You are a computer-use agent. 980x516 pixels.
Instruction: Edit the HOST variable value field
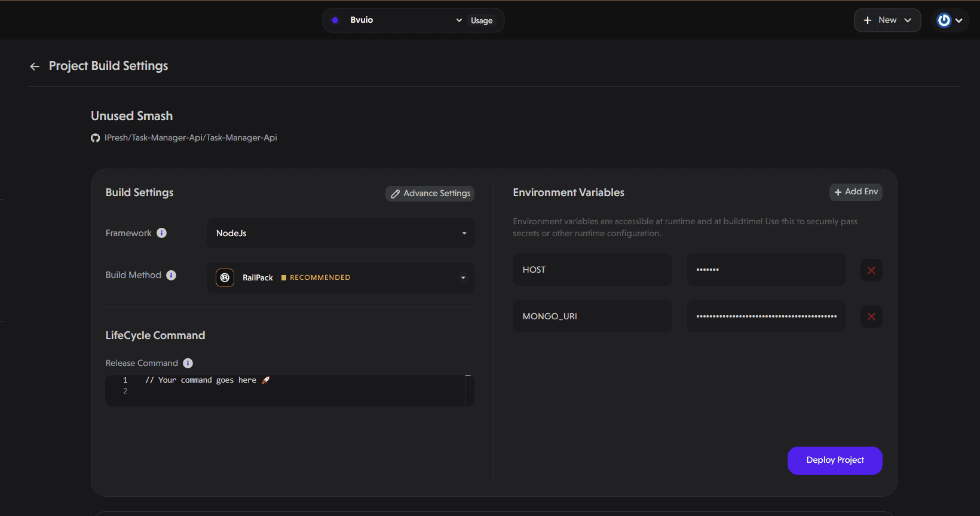click(x=766, y=270)
